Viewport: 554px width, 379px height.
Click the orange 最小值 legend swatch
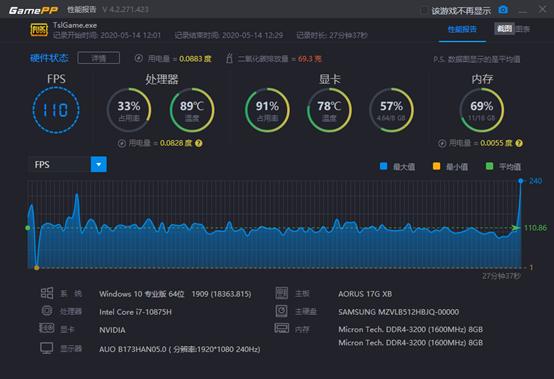click(x=437, y=166)
